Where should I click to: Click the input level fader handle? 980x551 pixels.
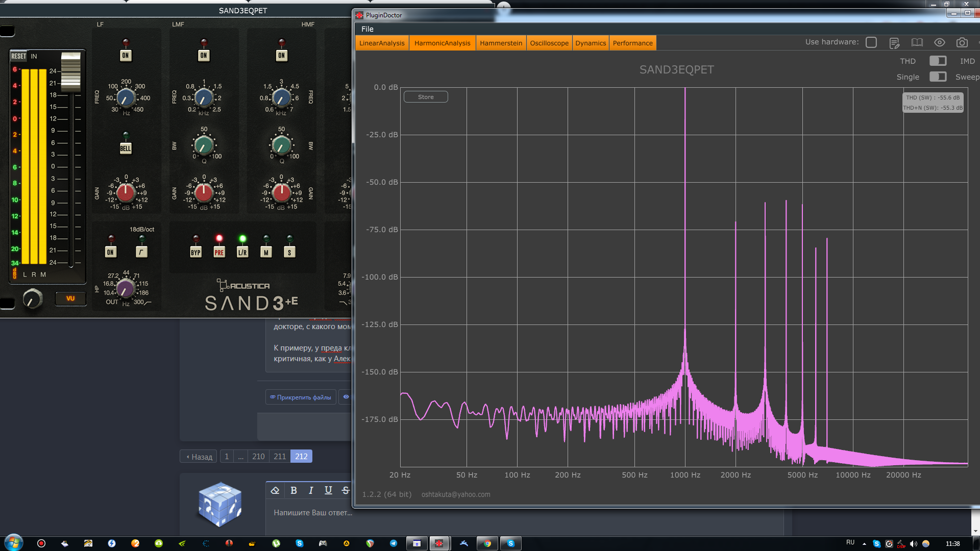tap(70, 71)
